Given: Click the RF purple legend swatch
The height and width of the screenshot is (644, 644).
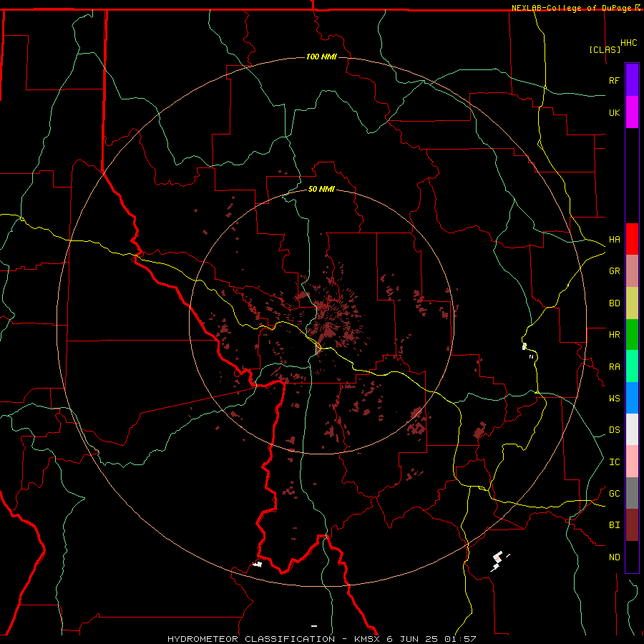Looking at the screenshot, I should point(632,80).
